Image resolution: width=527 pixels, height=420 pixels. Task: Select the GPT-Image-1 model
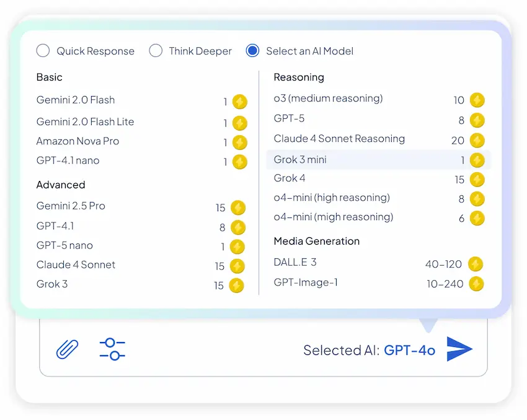click(306, 282)
